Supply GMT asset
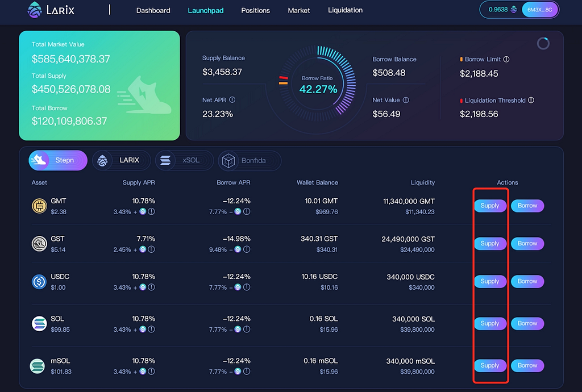 (x=490, y=206)
